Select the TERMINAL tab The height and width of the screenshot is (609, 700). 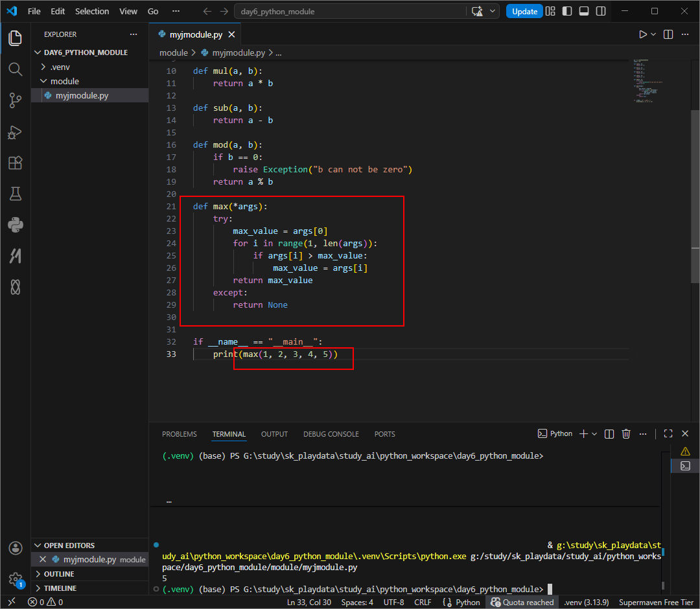click(x=229, y=434)
